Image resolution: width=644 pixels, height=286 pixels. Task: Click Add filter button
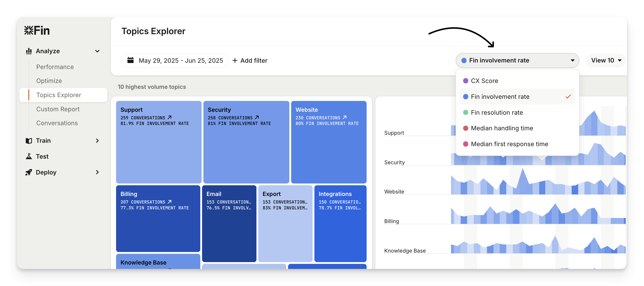pyautogui.click(x=250, y=61)
